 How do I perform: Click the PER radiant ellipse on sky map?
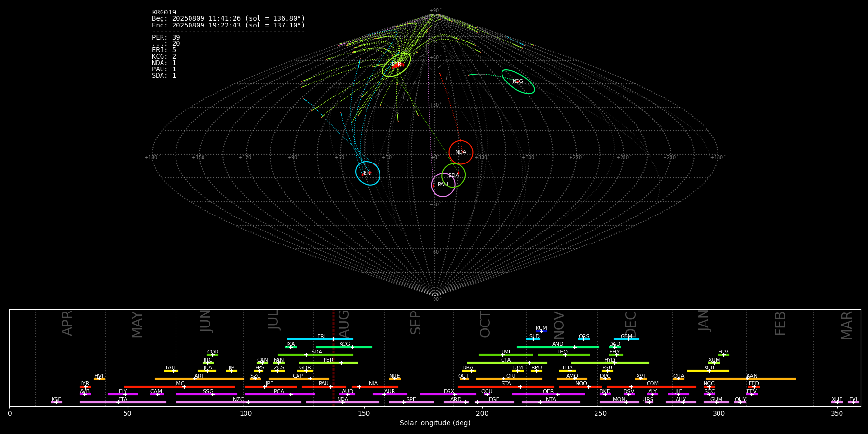point(396,65)
